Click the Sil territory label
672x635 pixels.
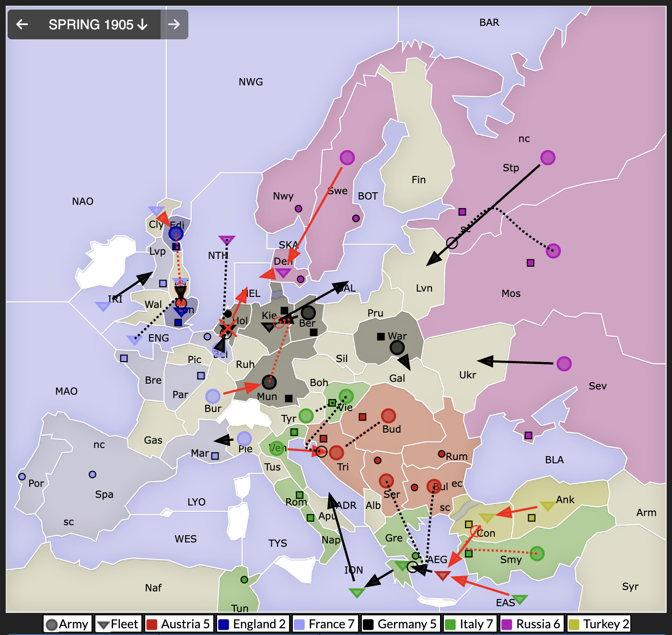[x=342, y=359]
